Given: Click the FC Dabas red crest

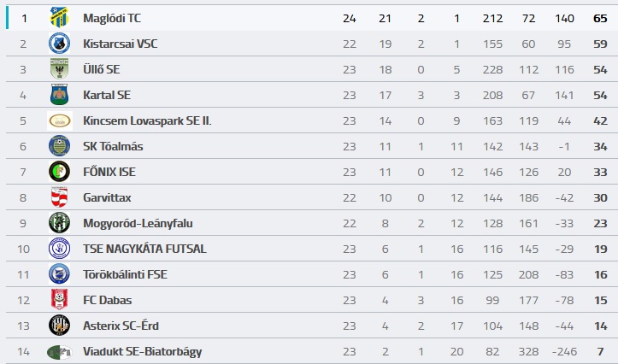Looking at the screenshot, I should 60,300.
